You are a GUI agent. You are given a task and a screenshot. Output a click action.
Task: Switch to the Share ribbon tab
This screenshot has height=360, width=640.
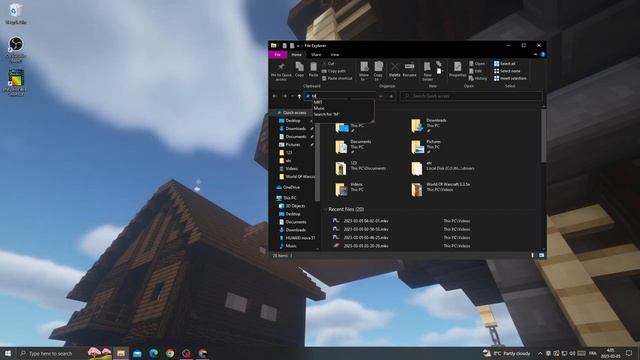(x=316, y=54)
